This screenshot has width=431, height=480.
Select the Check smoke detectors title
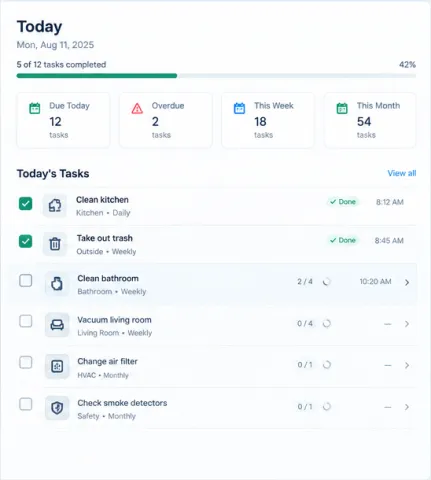(122, 403)
